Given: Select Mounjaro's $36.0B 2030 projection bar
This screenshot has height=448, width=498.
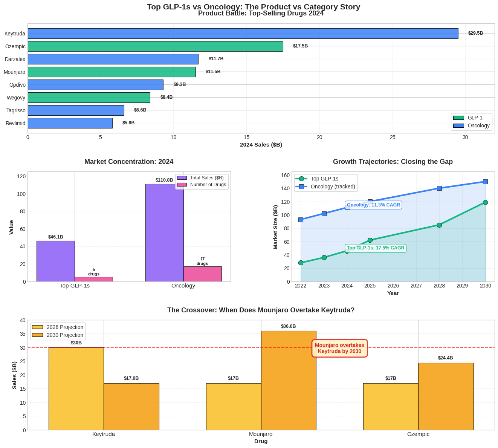Looking at the screenshot, I should tap(289, 380).
